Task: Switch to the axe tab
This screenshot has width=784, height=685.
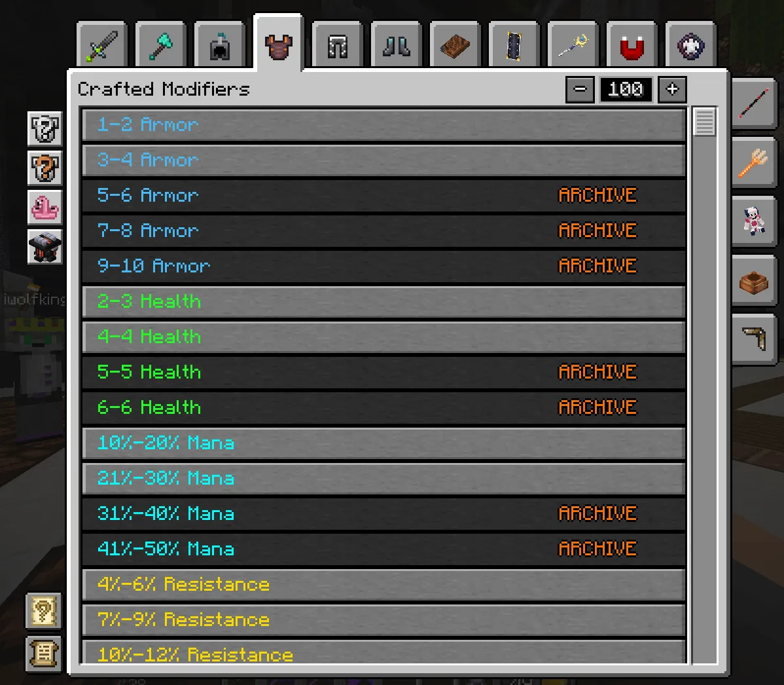Action: tap(160, 46)
